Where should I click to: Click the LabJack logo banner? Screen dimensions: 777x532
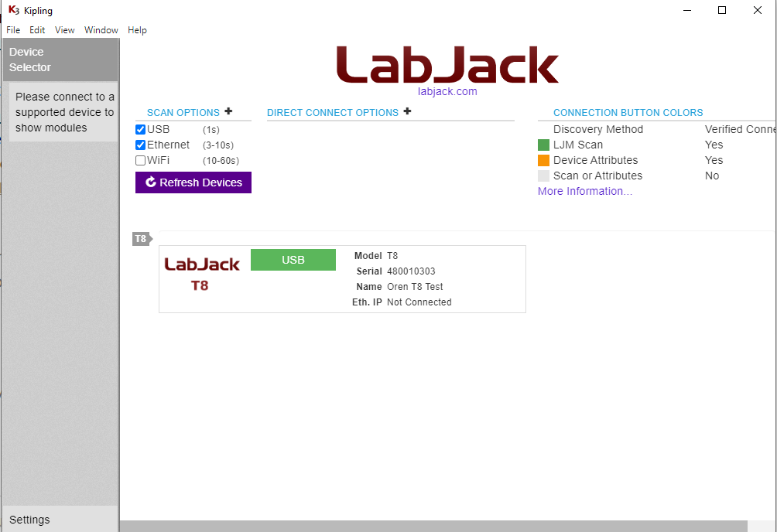(447, 63)
